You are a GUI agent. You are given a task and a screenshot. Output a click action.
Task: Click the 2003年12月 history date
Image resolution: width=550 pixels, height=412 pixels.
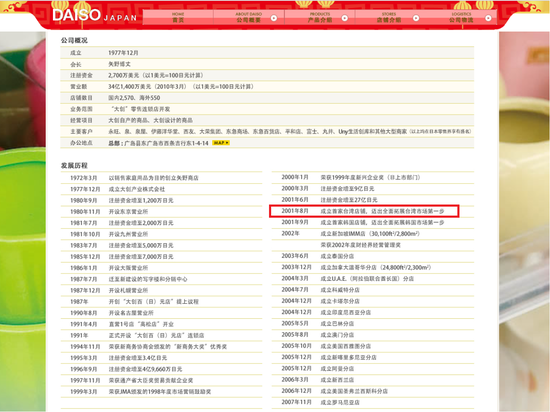click(297, 267)
